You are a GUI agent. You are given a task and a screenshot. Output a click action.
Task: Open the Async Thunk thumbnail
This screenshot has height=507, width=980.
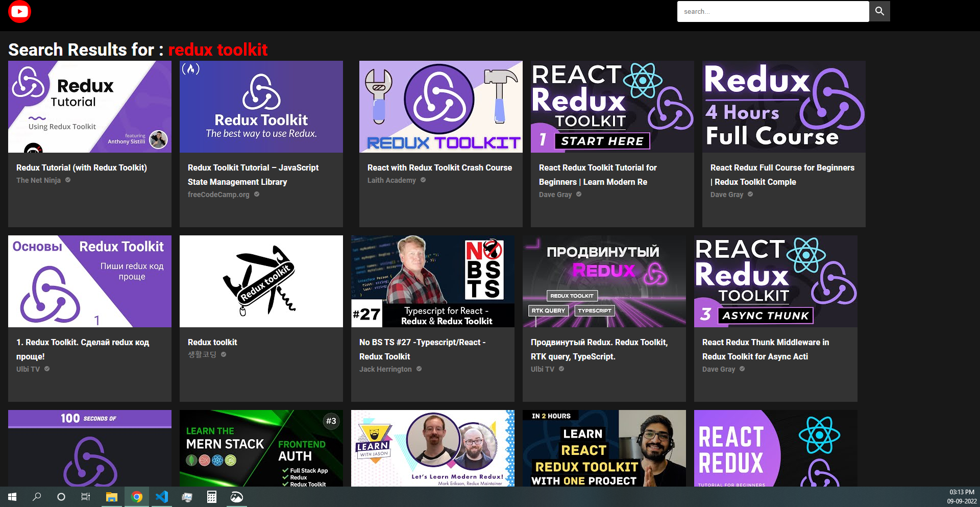[x=776, y=281]
